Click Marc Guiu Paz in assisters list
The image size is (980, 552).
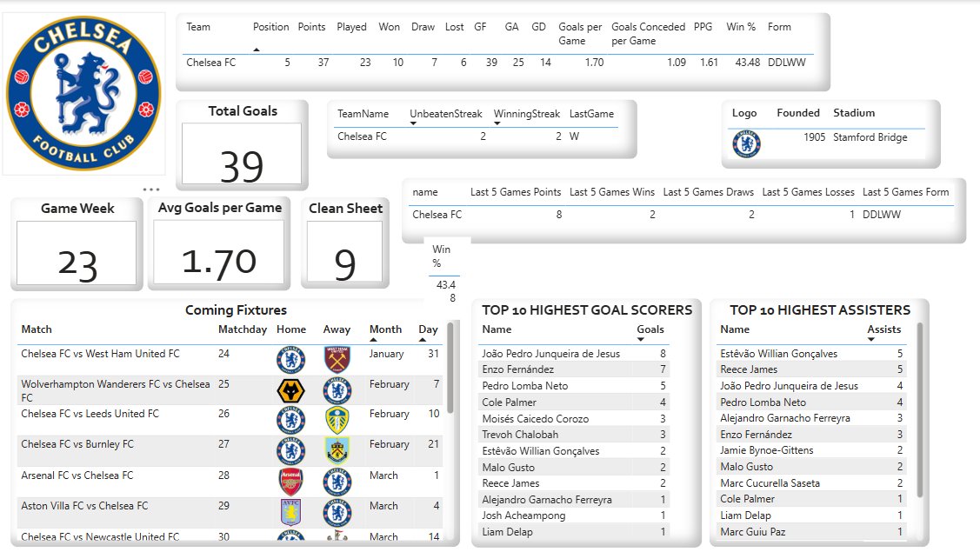pyautogui.click(x=752, y=532)
